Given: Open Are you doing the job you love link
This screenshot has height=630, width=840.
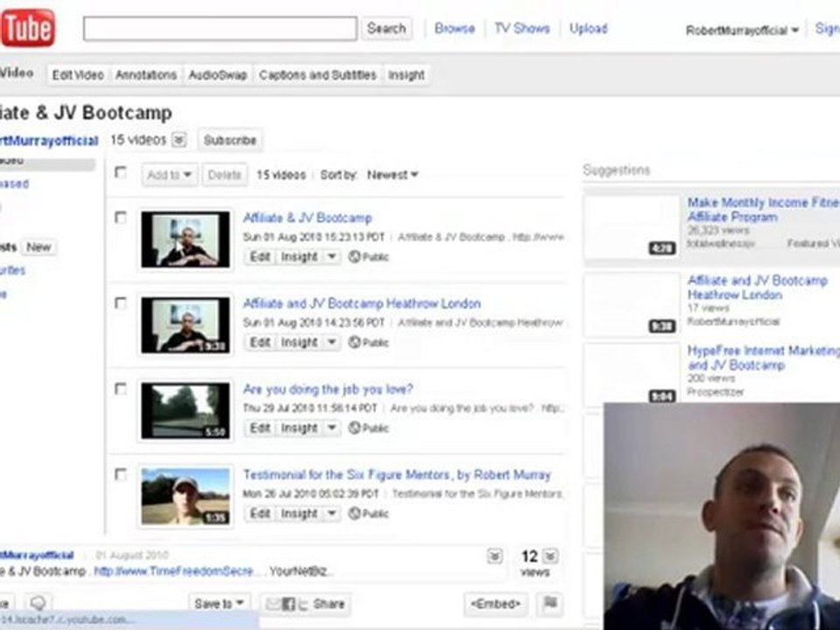Looking at the screenshot, I should click(x=328, y=388).
